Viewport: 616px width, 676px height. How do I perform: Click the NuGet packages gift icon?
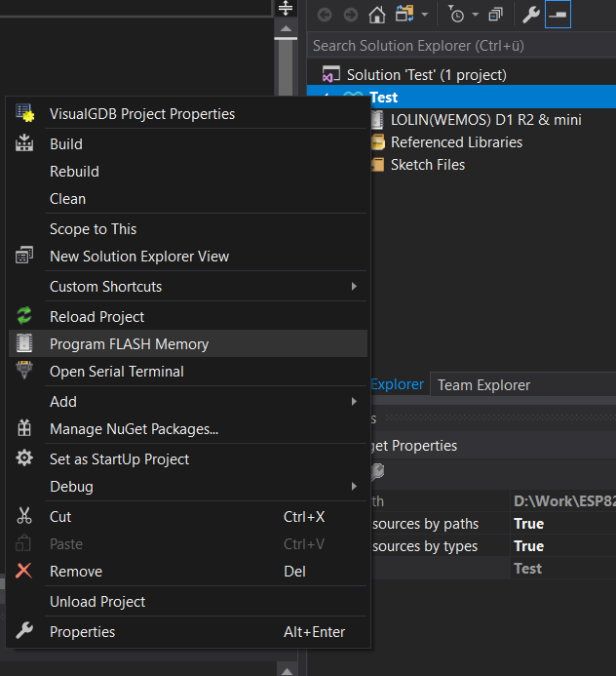[24, 427]
